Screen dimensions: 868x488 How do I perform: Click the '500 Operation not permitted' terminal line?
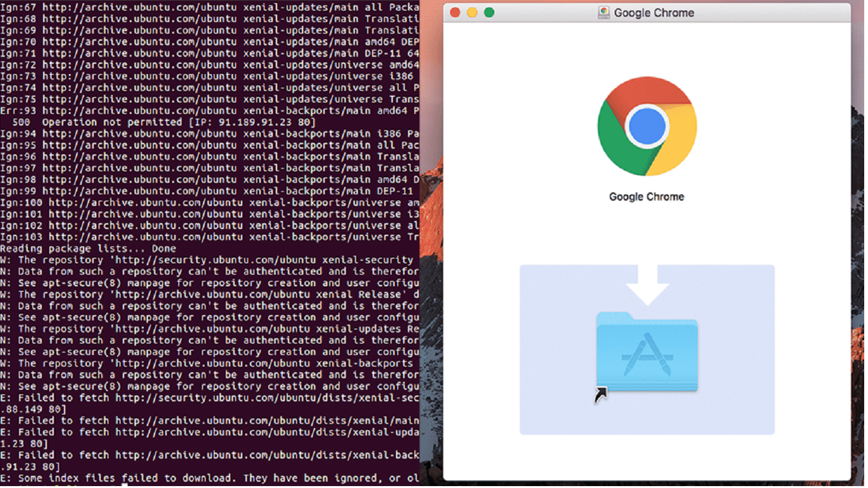(x=163, y=122)
